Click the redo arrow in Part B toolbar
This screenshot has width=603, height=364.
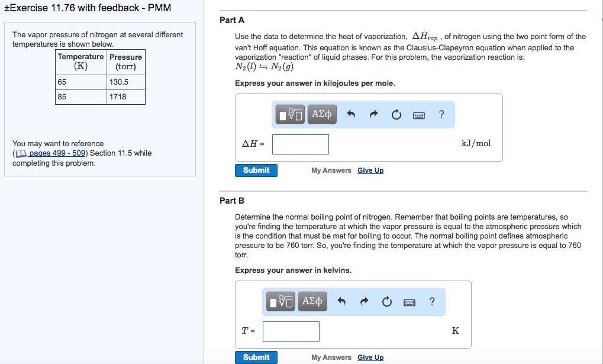(x=364, y=302)
